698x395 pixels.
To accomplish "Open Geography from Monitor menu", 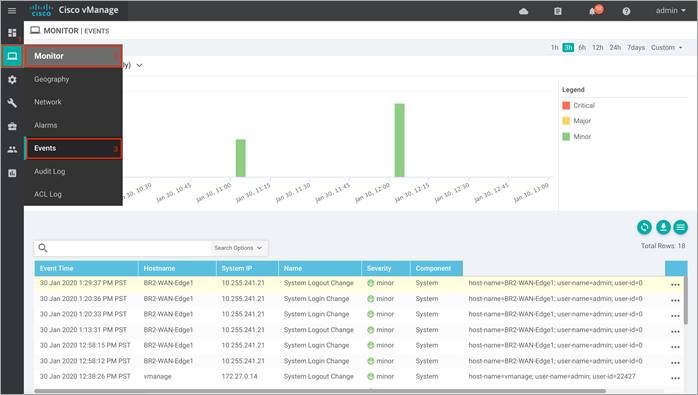I will pyautogui.click(x=73, y=79).
